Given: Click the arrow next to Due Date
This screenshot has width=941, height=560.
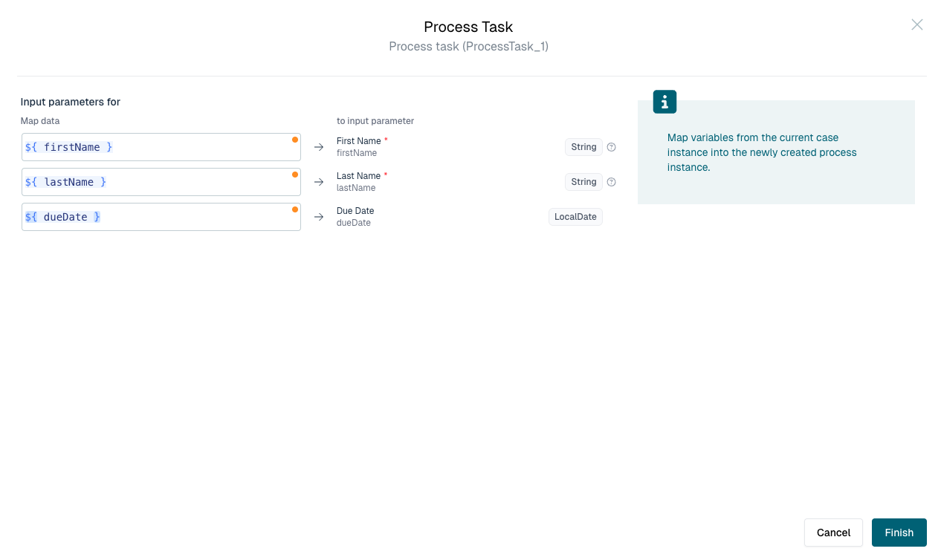Looking at the screenshot, I should click(319, 217).
